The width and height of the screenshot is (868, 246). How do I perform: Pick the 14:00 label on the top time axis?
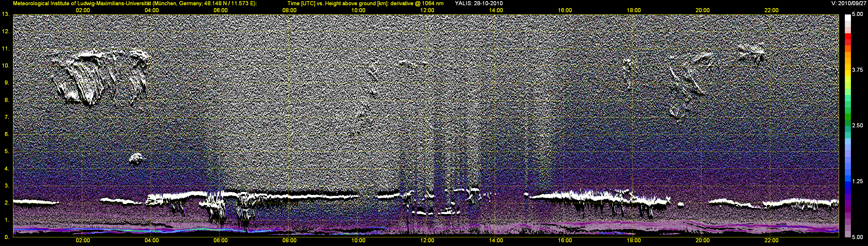coord(496,10)
